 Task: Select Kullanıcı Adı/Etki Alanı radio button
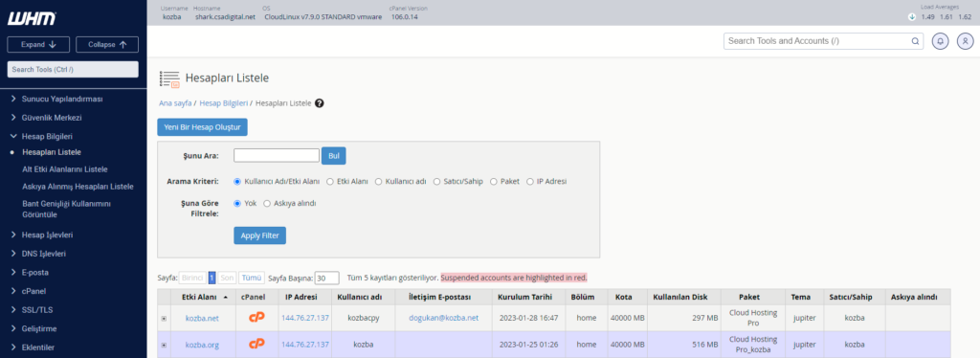[237, 181]
